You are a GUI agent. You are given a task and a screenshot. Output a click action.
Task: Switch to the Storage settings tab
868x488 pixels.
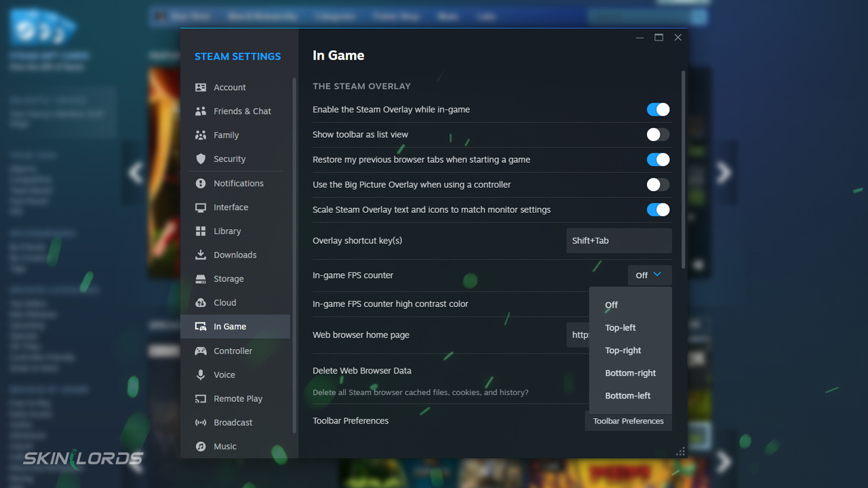235,279
